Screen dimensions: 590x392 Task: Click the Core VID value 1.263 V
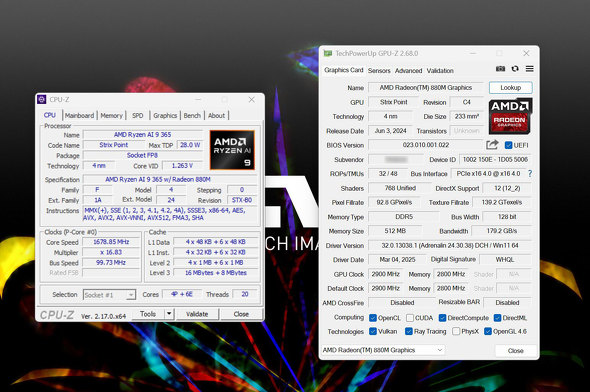(182, 166)
